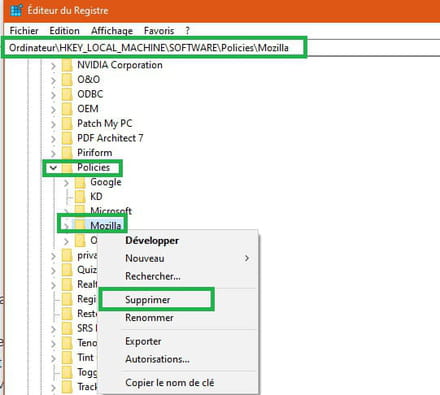
Task: Select the Microsoft folder icon
Action: click(80, 210)
